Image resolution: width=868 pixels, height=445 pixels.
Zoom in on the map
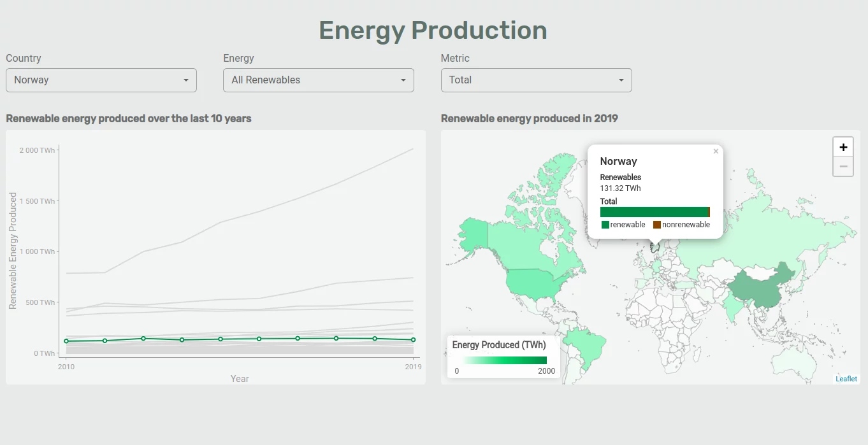coord(843,147)
